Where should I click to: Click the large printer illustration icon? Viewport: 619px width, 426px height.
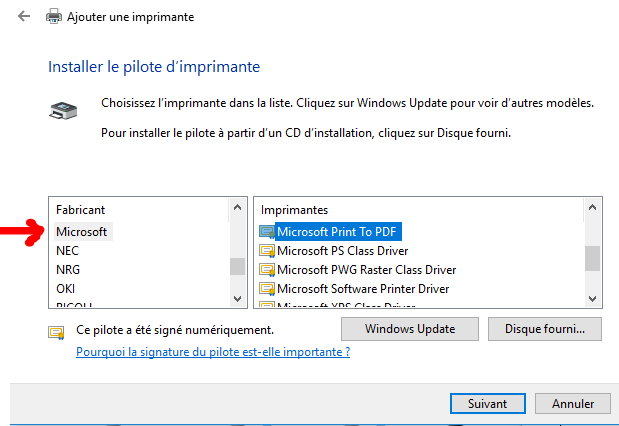[x=63, y=109]
